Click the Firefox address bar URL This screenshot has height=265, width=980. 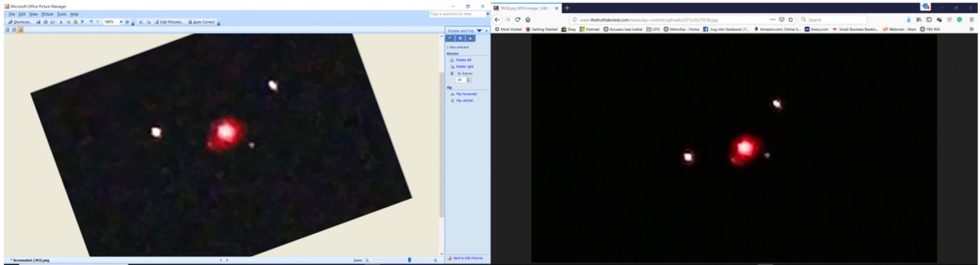coord(649,20)
